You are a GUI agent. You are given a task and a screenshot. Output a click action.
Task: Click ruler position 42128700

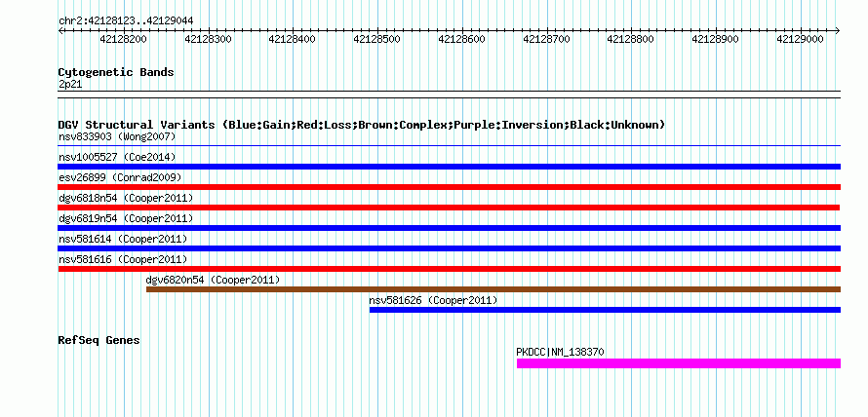click(x=547, y=39)
